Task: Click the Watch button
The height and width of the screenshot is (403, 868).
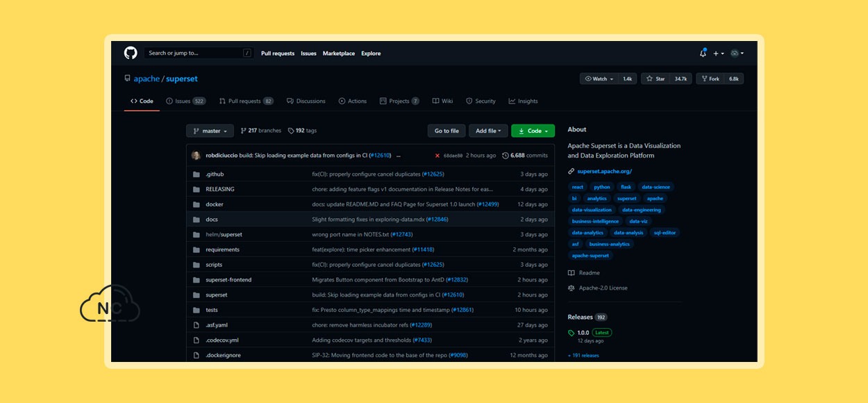Action: [x=599, y=79]
